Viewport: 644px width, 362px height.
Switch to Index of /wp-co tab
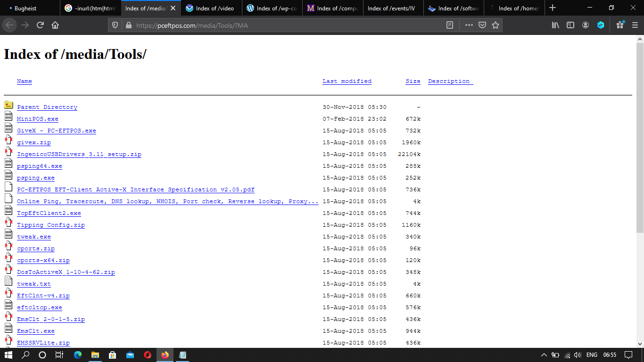(x=272, y=8)
